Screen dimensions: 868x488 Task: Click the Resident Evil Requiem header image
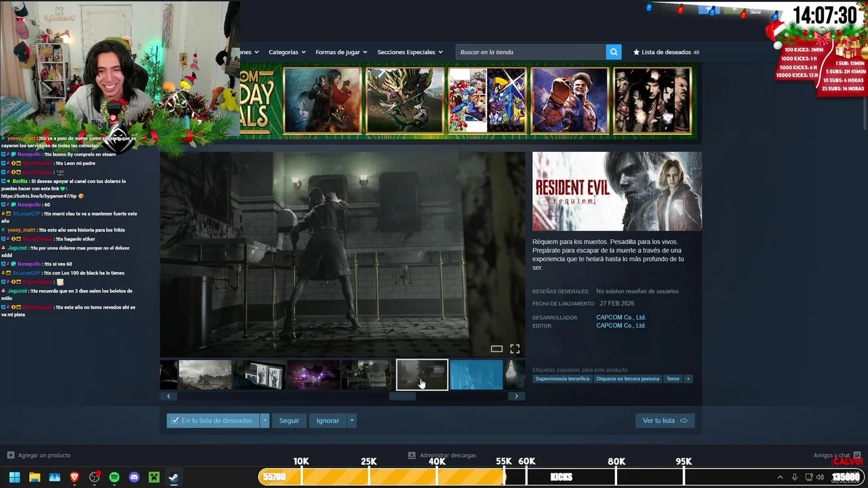pos(617,191)
